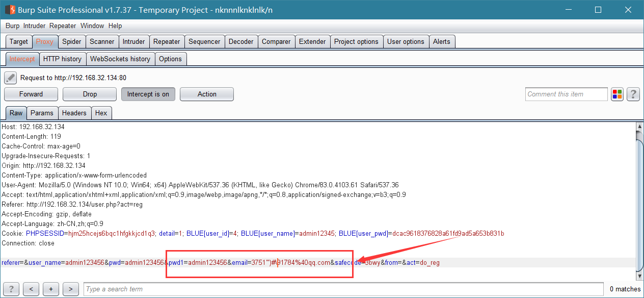Viewport: 644px width, 298px height.
Task: Open the Action menu button
Action: (207, 94)
